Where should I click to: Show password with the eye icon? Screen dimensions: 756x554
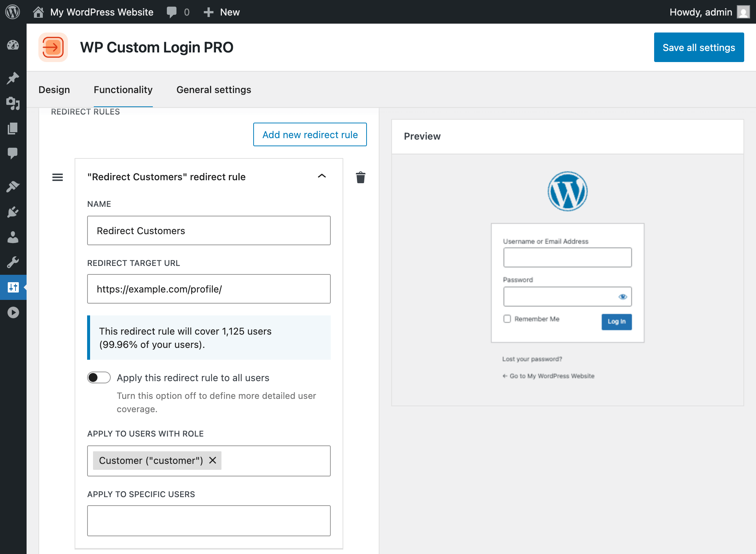[x=623, y=297]
